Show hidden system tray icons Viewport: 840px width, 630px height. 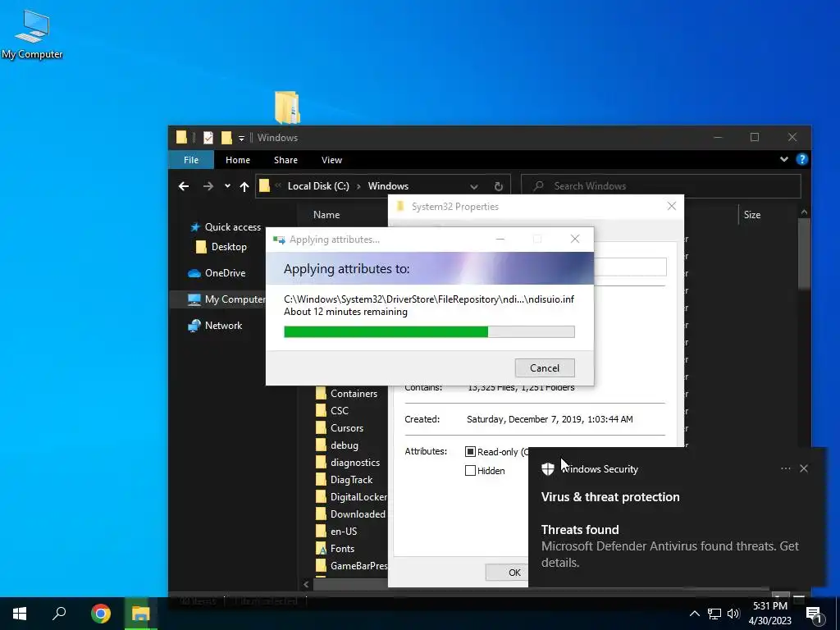pos(694,614)
